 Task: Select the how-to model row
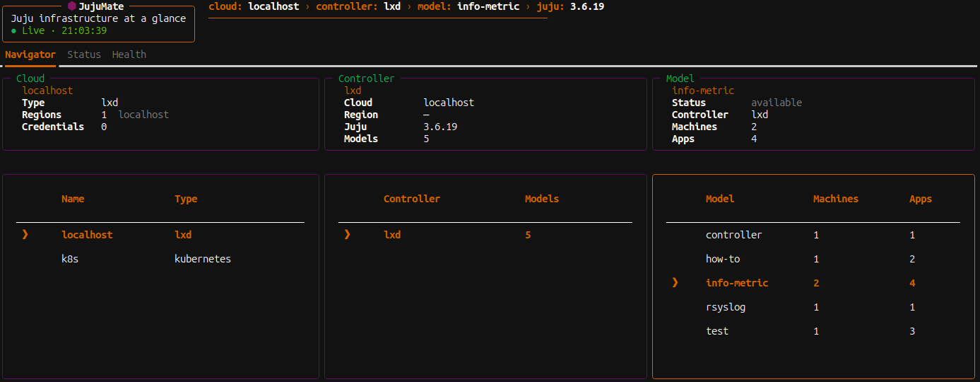723,259
